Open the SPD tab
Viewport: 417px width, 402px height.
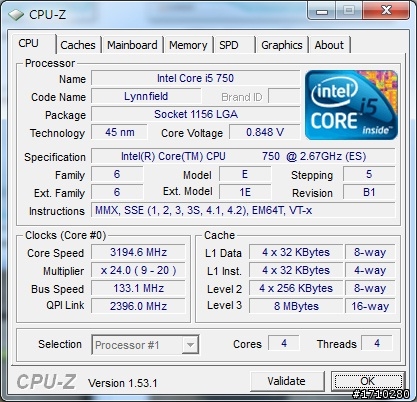pos(234,45)
